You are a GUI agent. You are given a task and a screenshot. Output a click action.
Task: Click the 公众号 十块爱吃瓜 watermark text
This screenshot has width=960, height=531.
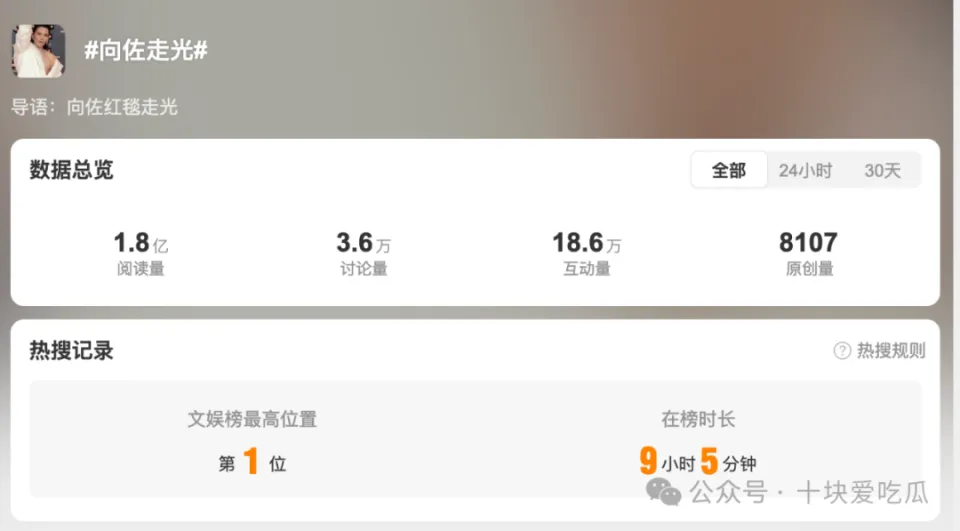(809, 492)
